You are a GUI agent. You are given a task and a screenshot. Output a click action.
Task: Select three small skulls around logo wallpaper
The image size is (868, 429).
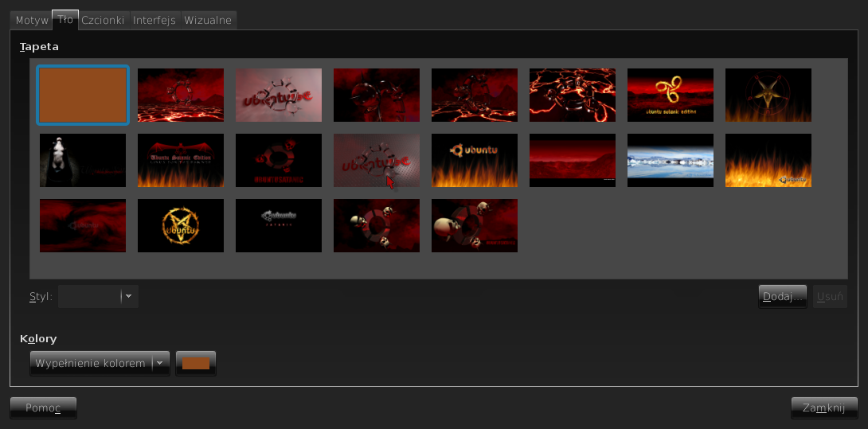pyautogui.click(x=377, y=225)
